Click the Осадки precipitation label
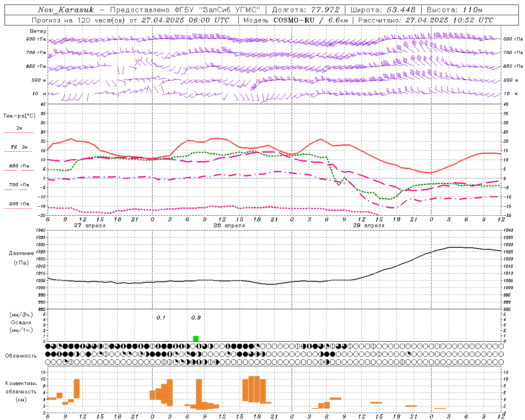This screenshot has width=525, height=420. [21, 322]
